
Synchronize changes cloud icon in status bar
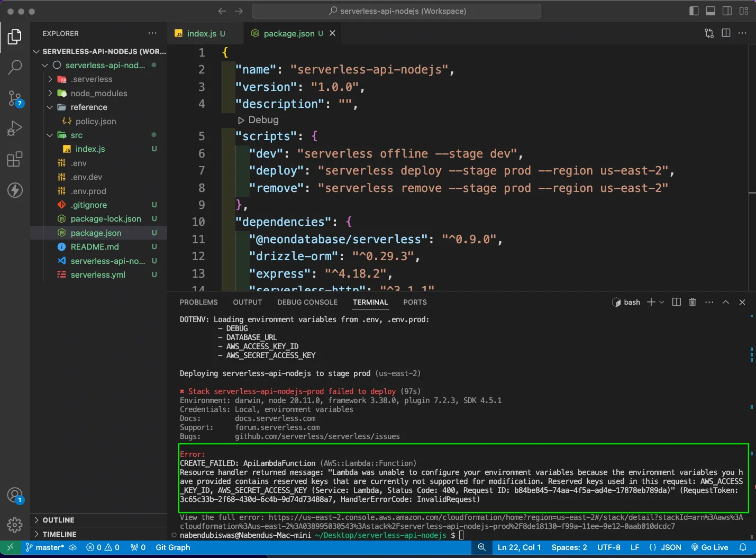73,547
